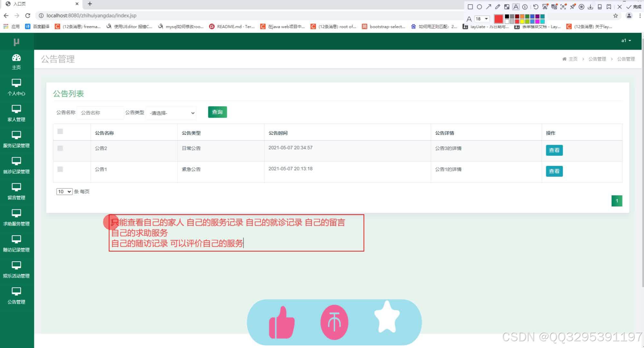Go back to the previous page
Viewport: 644px width, 348px height.
[6, 15]
